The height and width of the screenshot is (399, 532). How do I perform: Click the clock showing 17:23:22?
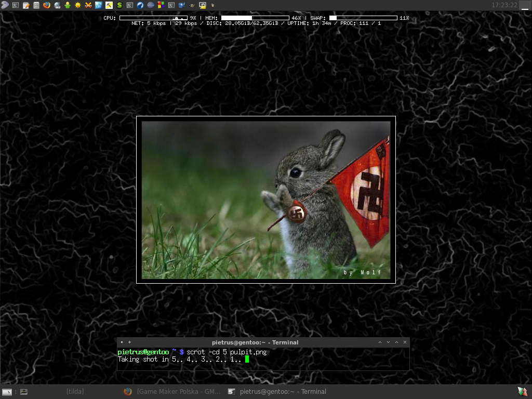[x=504, y=5]
